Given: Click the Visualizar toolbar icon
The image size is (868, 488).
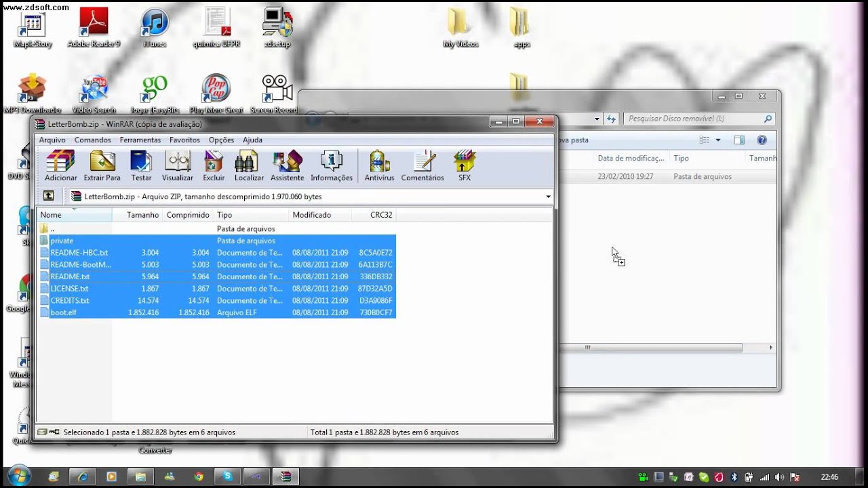Looking at the screenshot, I should [x=178, y=166].
